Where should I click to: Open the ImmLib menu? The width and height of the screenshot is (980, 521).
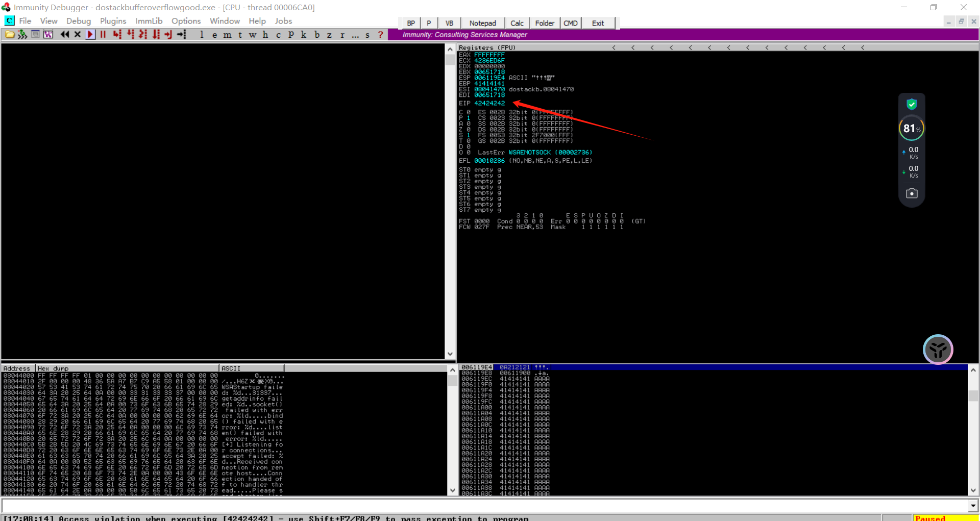click(149, 21)
